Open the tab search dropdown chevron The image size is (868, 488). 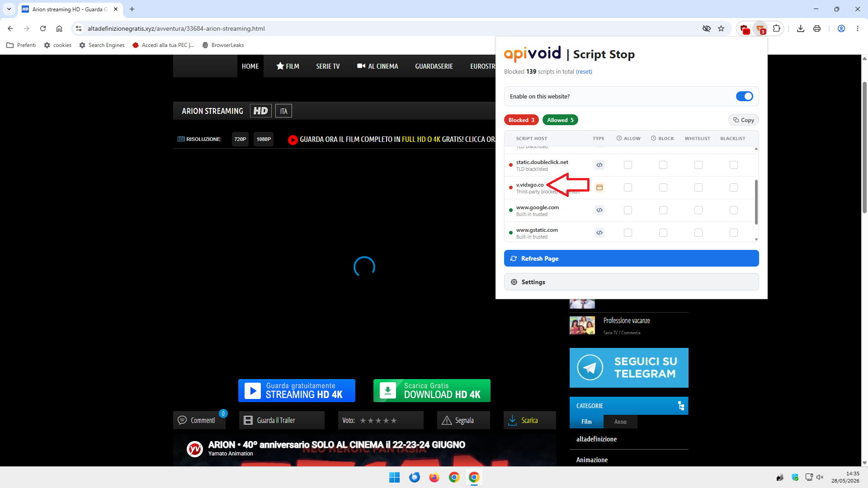[9, 9]
